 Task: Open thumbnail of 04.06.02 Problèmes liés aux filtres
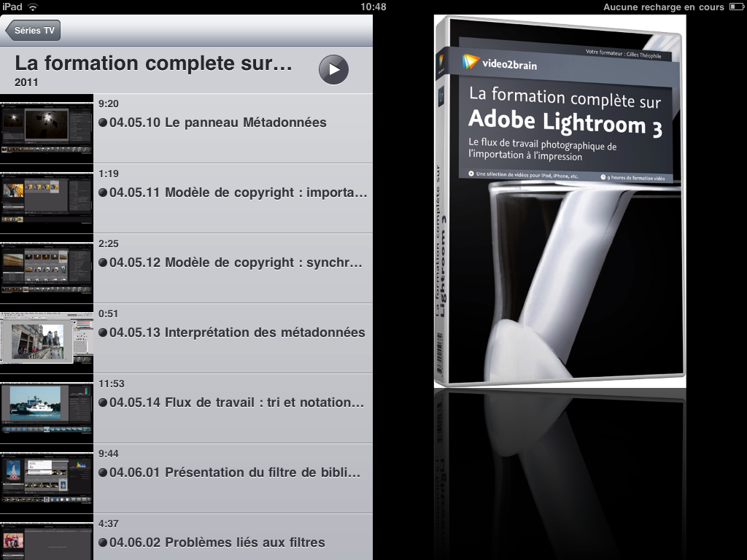pos(47,537)
